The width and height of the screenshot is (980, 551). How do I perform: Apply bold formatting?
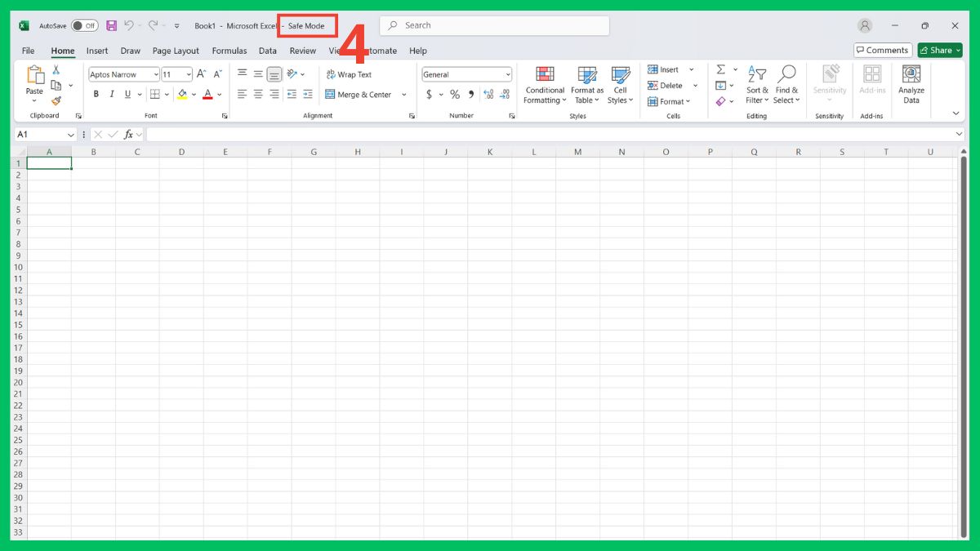pos(96,94)
